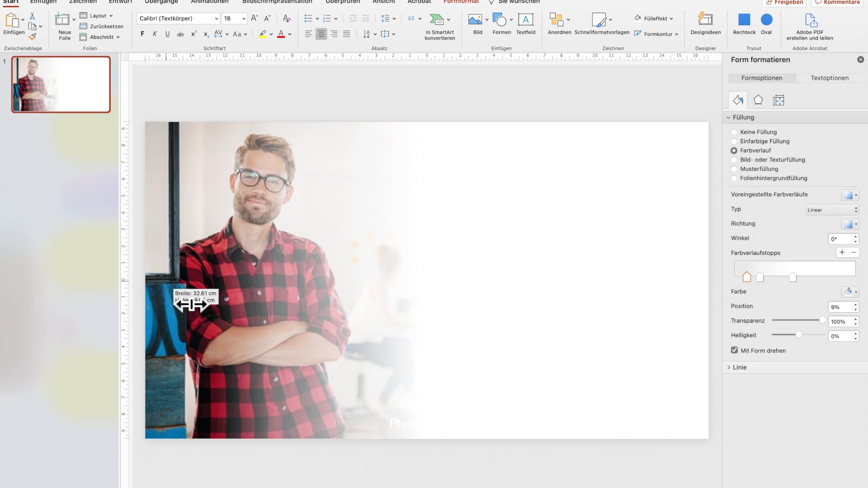
Task: Select slide 1 thumbnail
Action: [x=61, y=84]
